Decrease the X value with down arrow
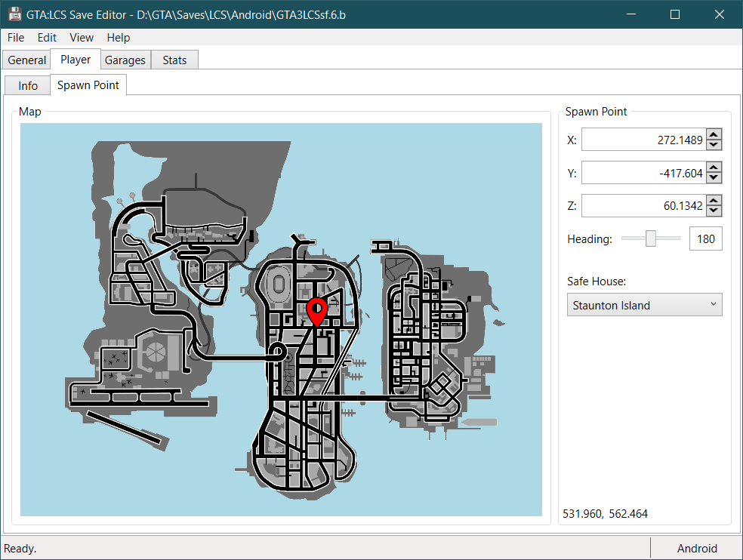Image resolution: width=743 pixels, height=560 pixels. tap(714, 145)
